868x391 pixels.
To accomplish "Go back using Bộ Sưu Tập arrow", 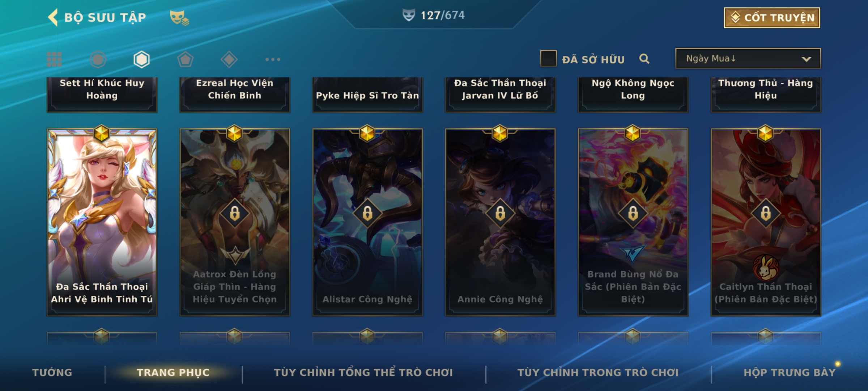I will 53,17.
